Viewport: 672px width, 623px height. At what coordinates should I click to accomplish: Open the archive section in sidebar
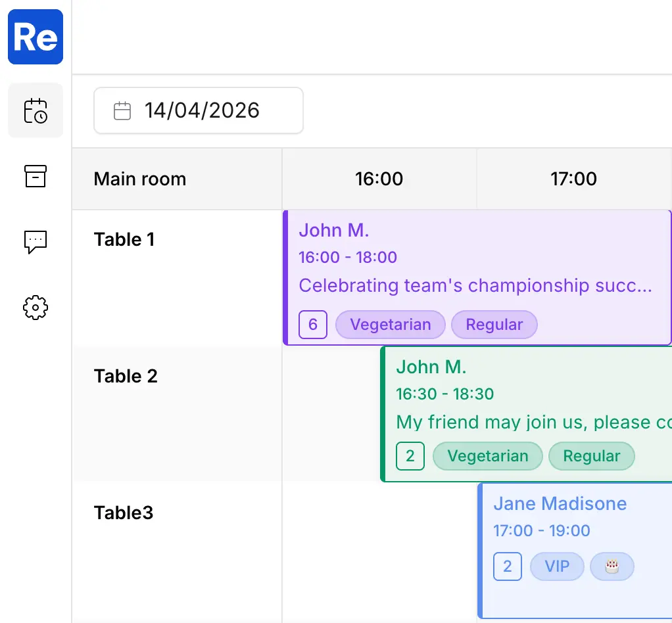coord(36,176)
